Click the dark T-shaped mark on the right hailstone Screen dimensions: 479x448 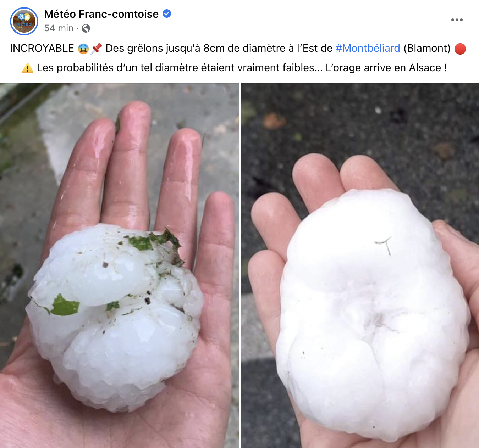tap(384, 245)
